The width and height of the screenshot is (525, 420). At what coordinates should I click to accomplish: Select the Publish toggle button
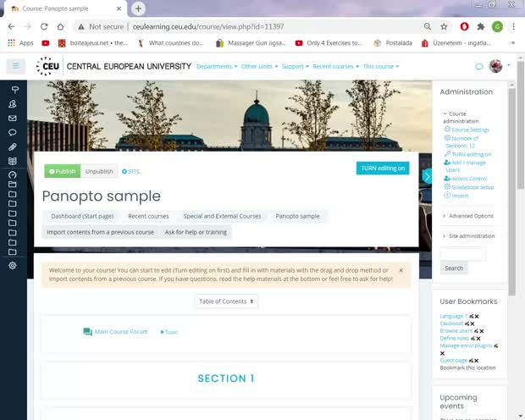point(63,171)
